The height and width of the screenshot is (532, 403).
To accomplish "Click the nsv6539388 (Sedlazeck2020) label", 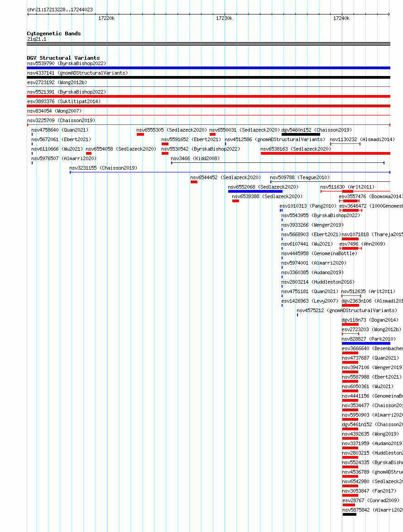I will (267, 196).
